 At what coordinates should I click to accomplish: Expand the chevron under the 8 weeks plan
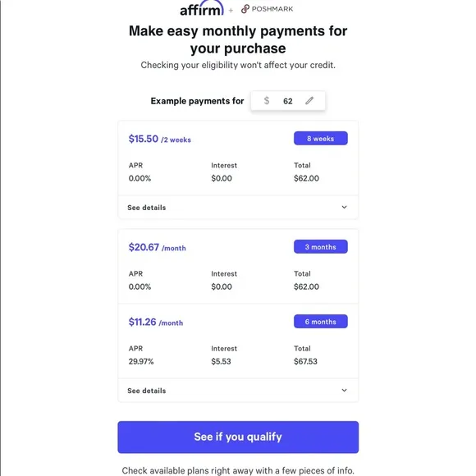(x=344, y=207)
